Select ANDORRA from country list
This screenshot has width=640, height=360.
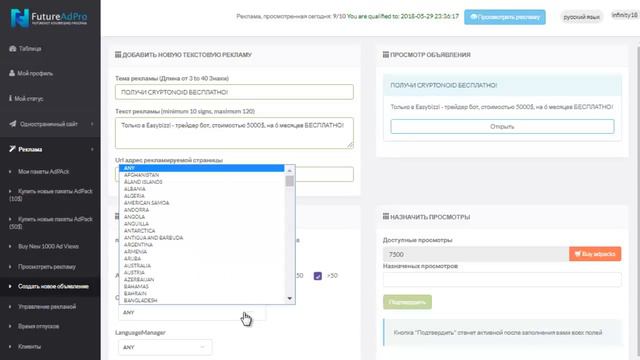[202, 210]
